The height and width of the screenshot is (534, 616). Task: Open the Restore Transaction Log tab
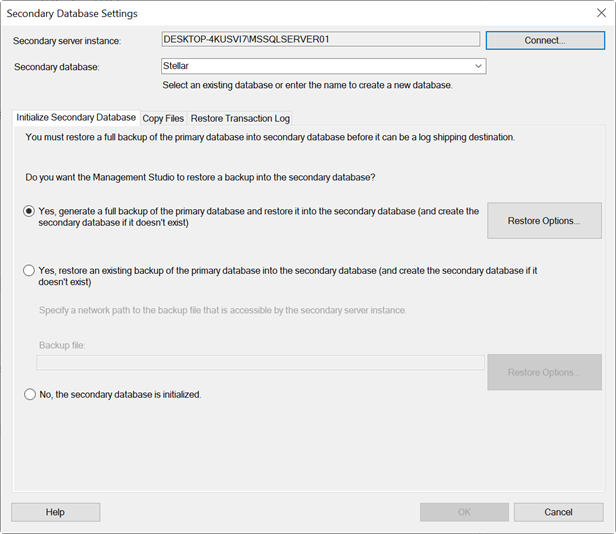click(x=240, y=118)
